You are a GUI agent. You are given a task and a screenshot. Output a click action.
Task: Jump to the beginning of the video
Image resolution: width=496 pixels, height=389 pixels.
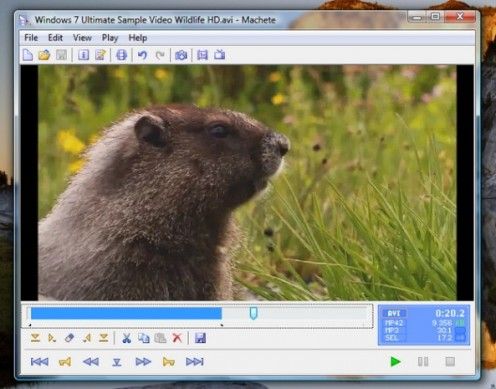39,362
